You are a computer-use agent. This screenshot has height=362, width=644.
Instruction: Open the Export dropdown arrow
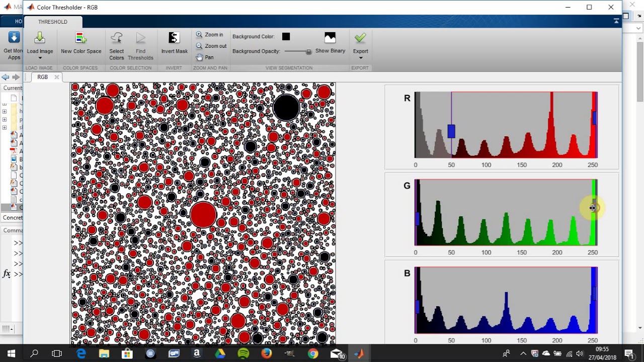coord(360,58)
